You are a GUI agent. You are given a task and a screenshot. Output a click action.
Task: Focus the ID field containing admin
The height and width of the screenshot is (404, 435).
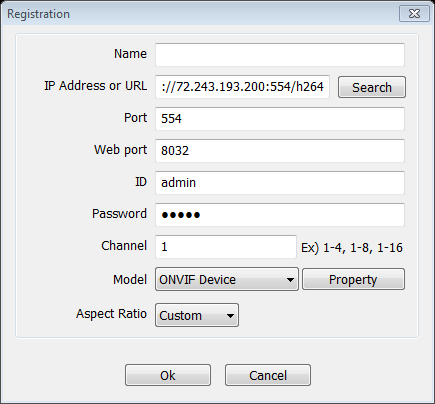[x=280, y=183]
